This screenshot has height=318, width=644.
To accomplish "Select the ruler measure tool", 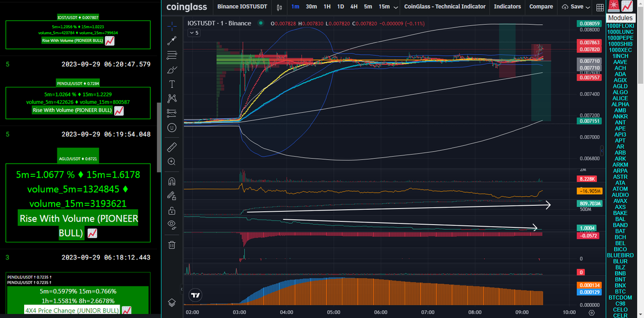I will pyautogui.click(x=172, y=146).
